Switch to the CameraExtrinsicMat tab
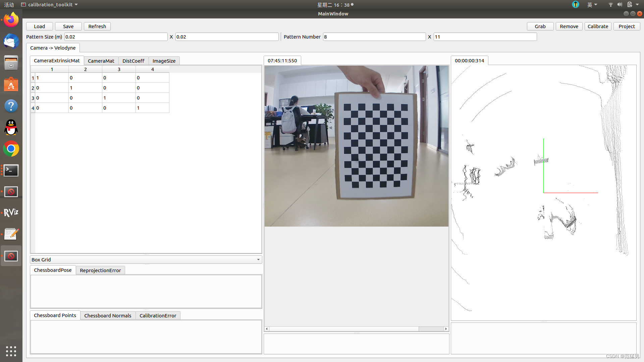The width and height of the screenshot is (644, 362). pyautogui.click(x=57, y=61)
